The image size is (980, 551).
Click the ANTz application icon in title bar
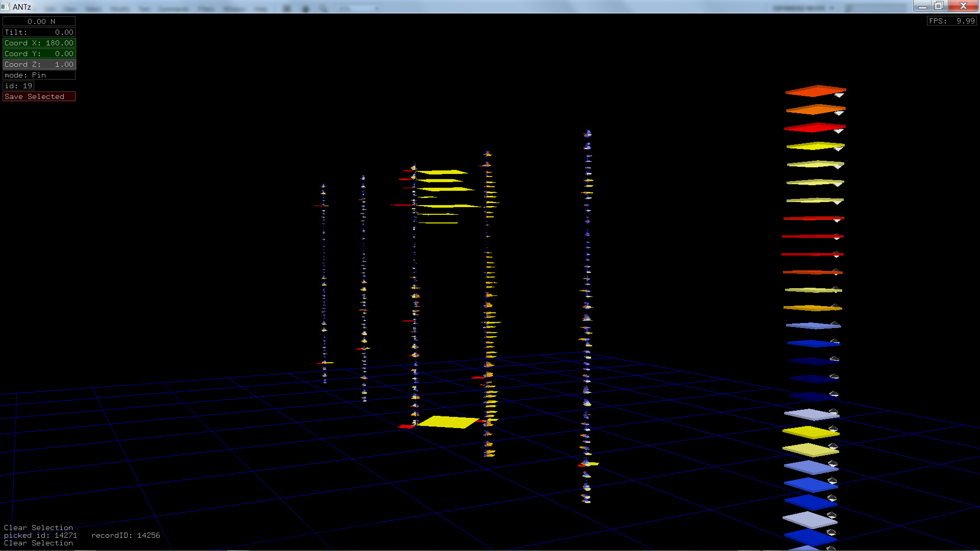pos(5,7)
